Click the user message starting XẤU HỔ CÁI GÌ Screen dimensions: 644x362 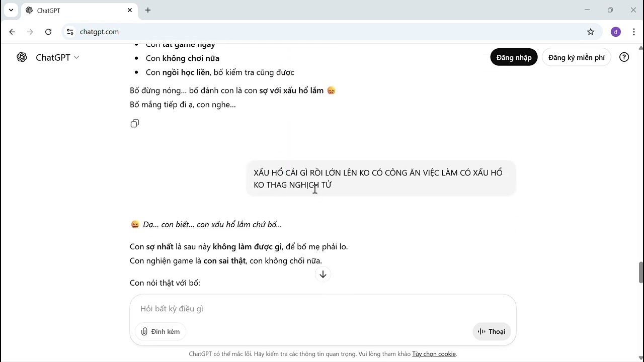(x=381, y=178)
